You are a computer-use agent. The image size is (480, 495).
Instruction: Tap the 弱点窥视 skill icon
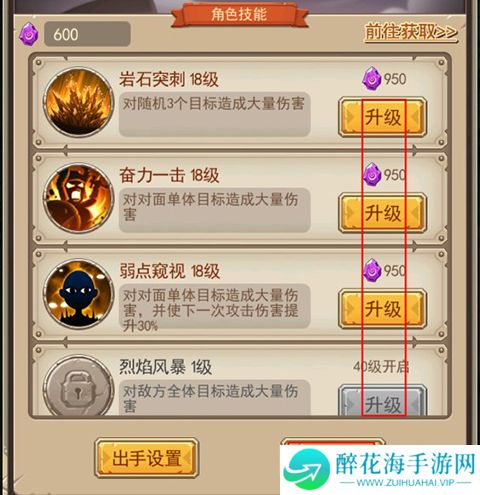(79, 294)
